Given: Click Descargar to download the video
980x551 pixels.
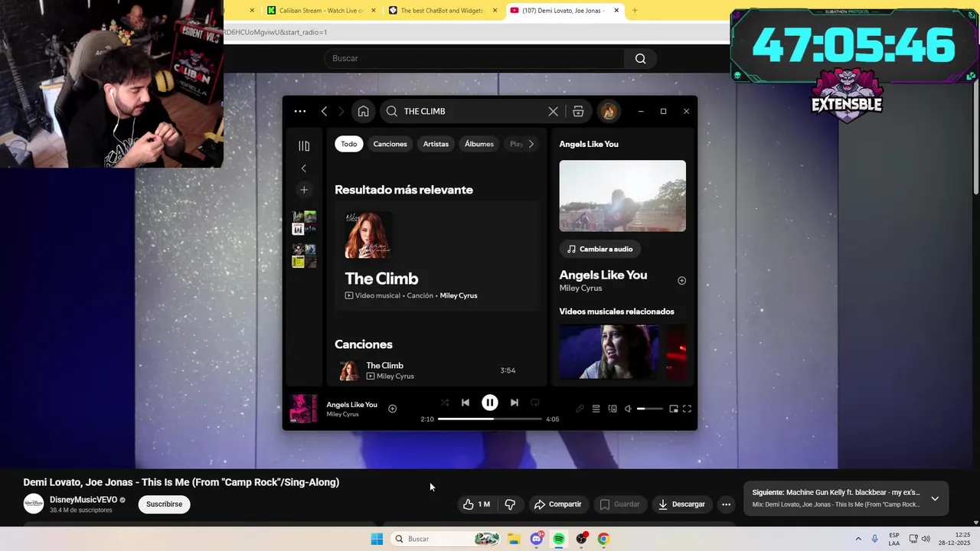Looking at the screenshot, I should click(x=681, y=504).
